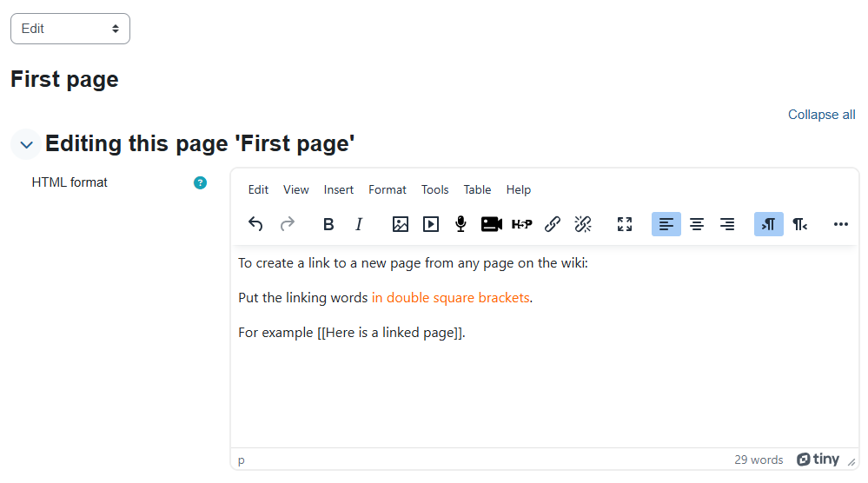Remove link with unlink icon

pos(583,224)
